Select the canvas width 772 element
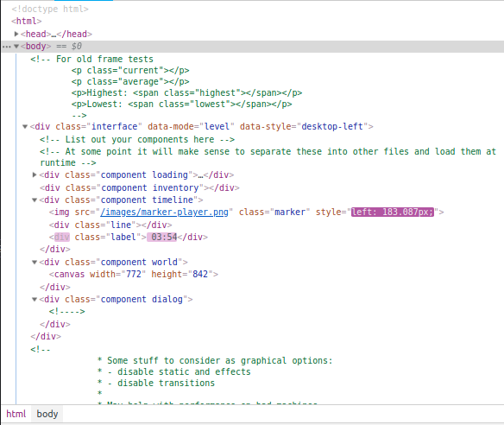The height and width of the screenshot is (425, 504). (134, 274)
